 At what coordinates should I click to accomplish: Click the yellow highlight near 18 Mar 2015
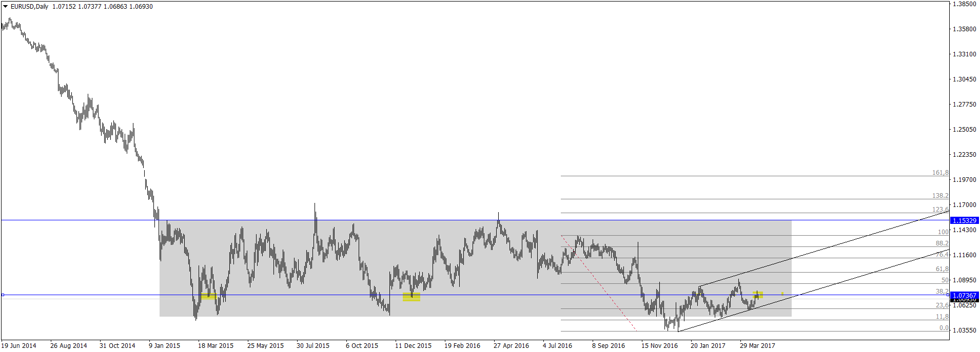209,296
